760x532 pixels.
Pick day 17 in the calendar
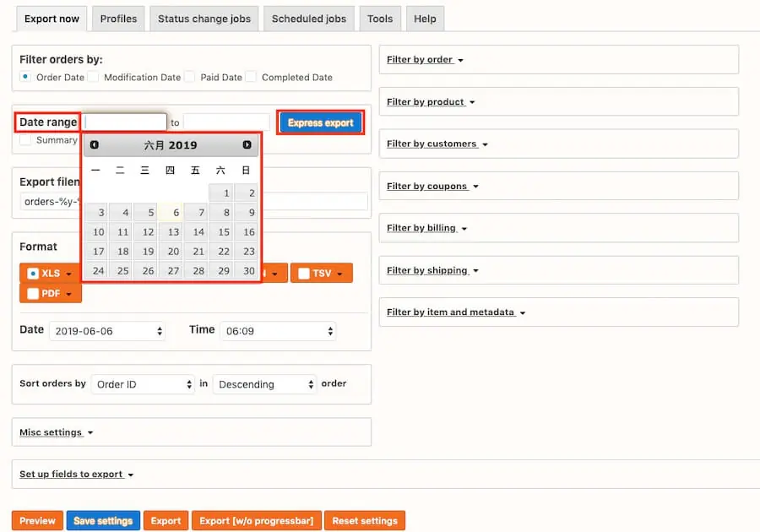pyautogui.click(x=96, y=252)
